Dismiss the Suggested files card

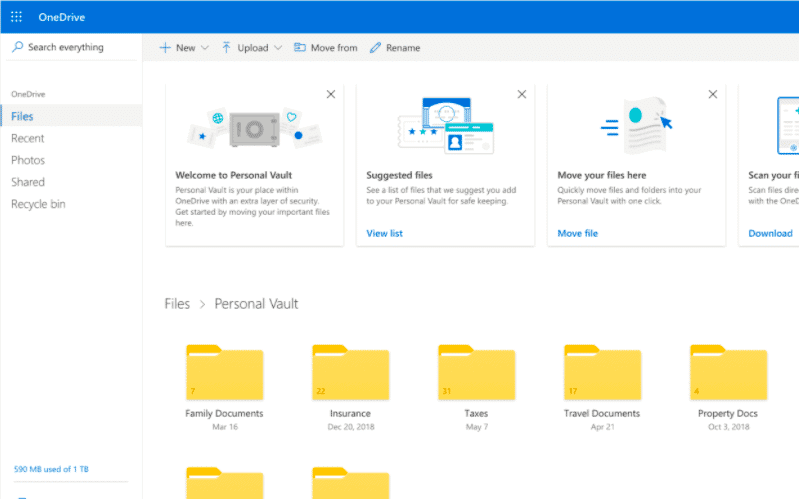pos(522,94)
